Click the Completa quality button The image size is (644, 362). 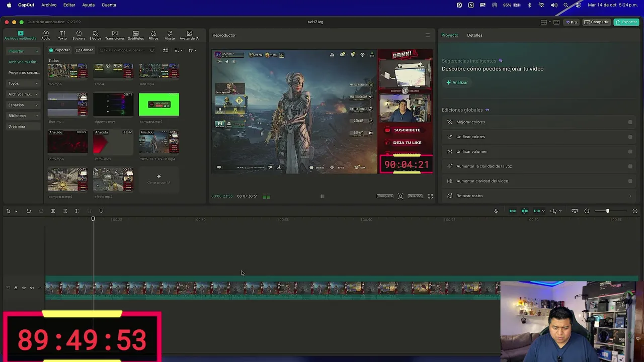pos(385,196)
